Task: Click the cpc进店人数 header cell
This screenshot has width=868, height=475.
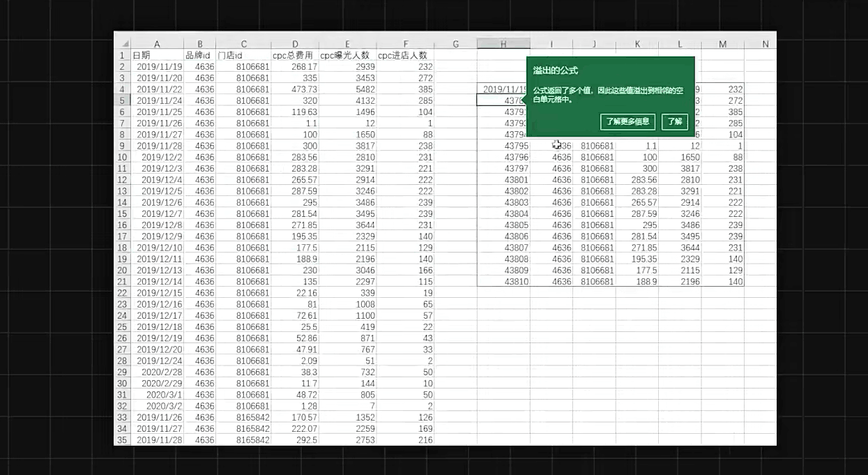Action: point(405,55)
